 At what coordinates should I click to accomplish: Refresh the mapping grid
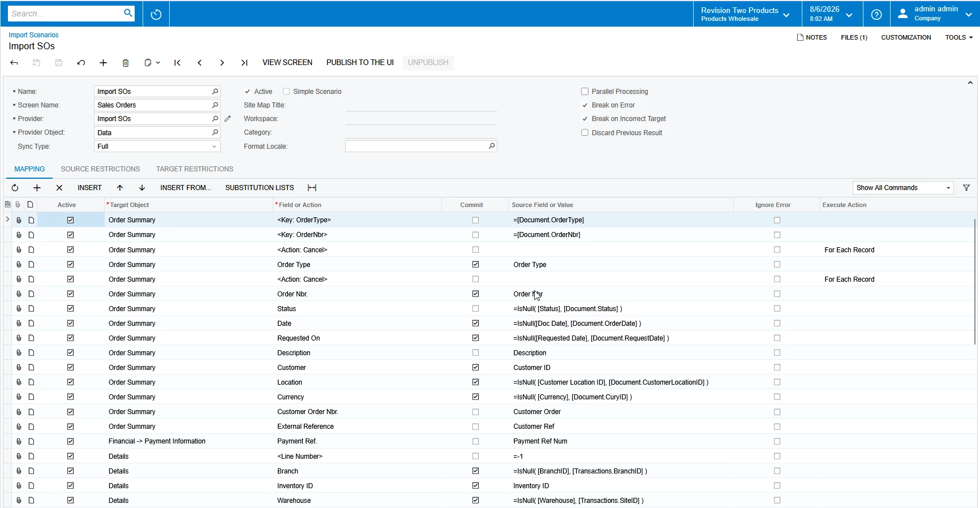(15, 188)
